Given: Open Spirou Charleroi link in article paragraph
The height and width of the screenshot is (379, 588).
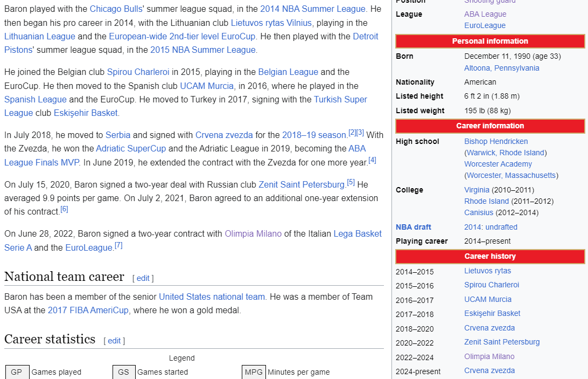Looking at the screenshot, I should 138,72.
